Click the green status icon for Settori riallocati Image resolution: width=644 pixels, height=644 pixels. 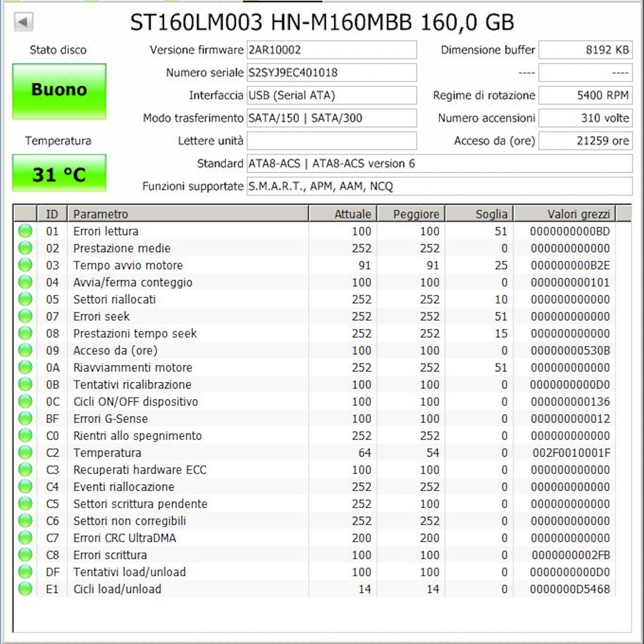click(x=25, y=299)
